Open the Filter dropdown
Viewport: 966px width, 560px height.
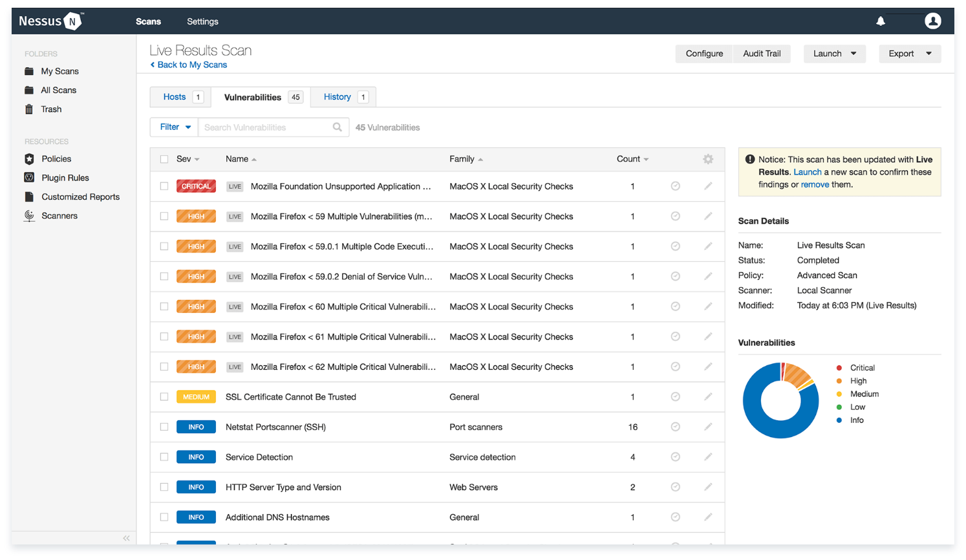point(175,127)
